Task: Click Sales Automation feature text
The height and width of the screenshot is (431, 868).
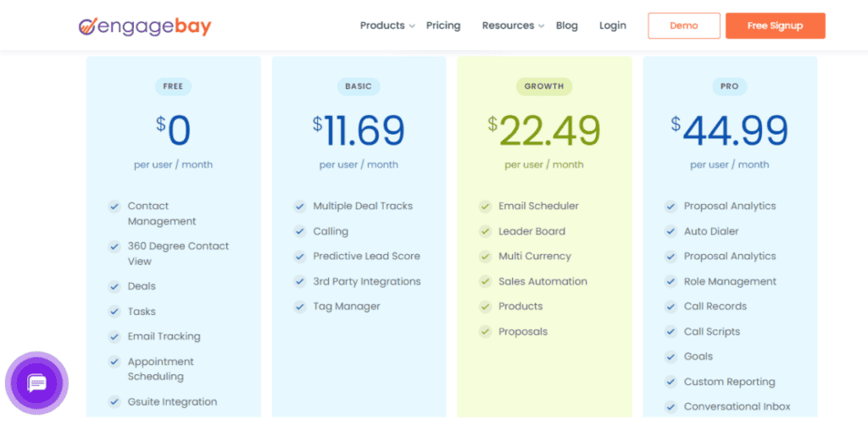Action: click(543, 282)
